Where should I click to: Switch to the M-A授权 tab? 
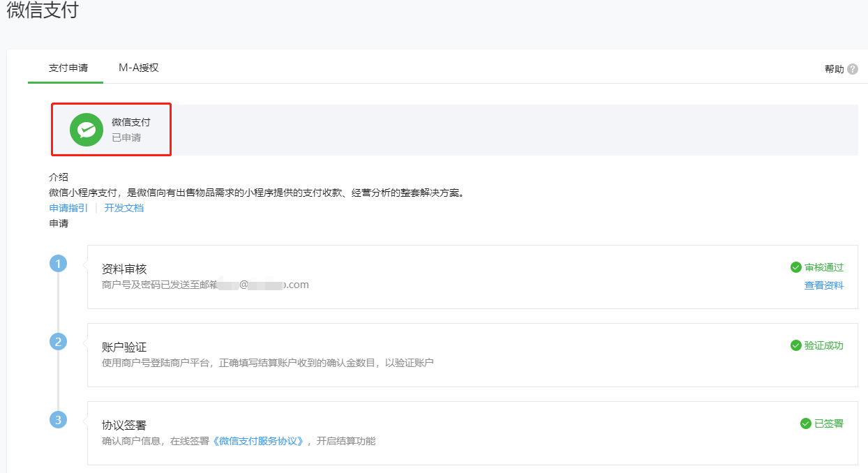[x=139, y=68]
